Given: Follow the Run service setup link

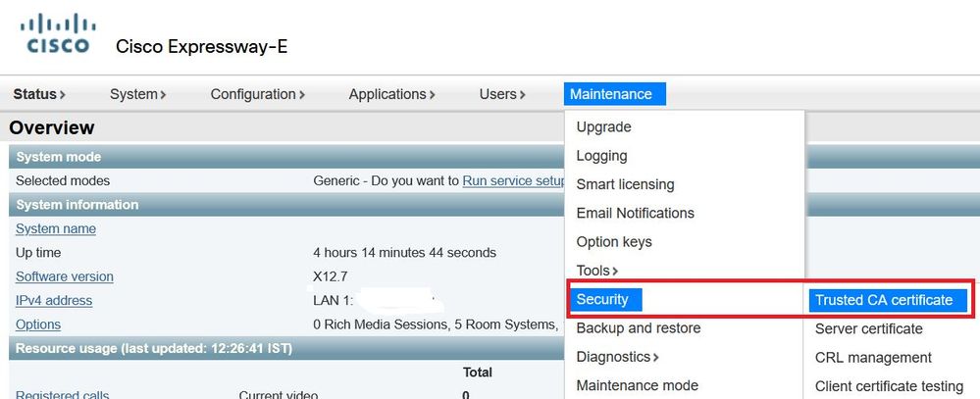Looking at the screenshot, I should (513, 181).
